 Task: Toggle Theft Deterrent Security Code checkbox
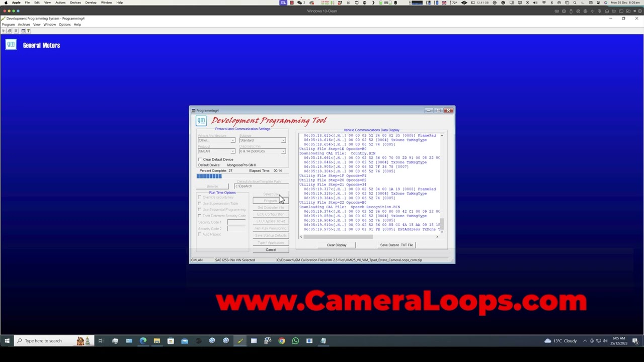click(x=200, y=216)
